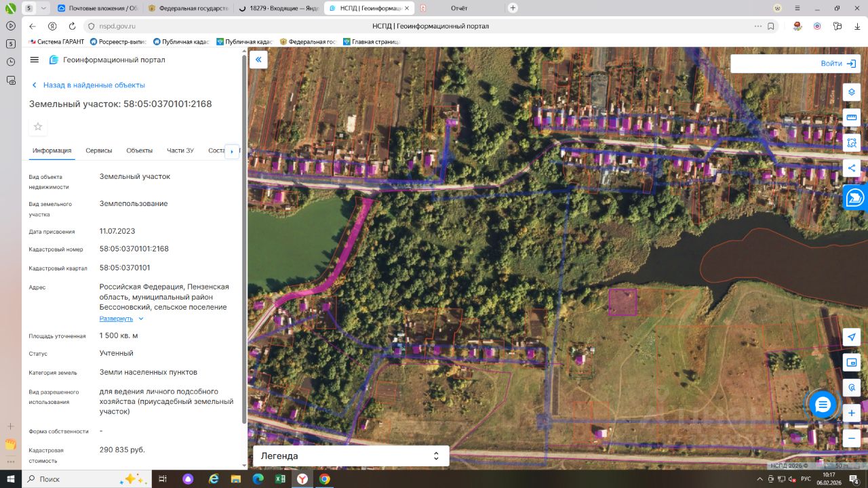This screenshot has width=868, height=488.
Task: Switch to the Объекты tab
Action: 140,150
